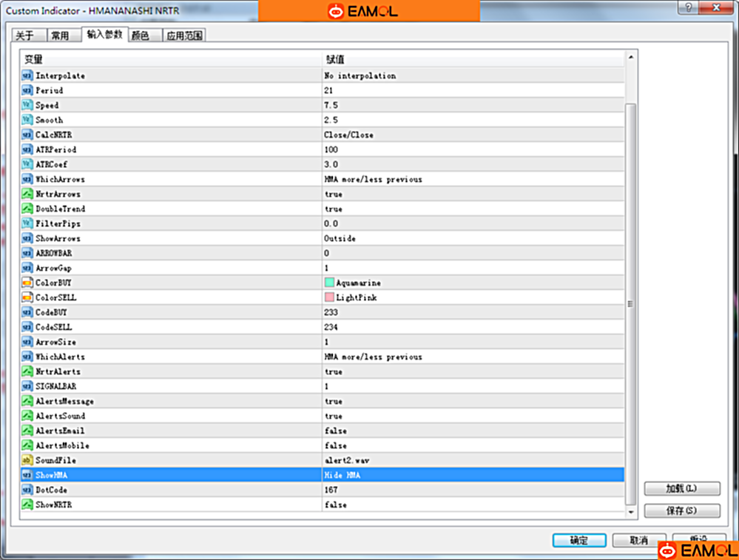
Task: Click the 确定 button
Action: tap(579, 540)
